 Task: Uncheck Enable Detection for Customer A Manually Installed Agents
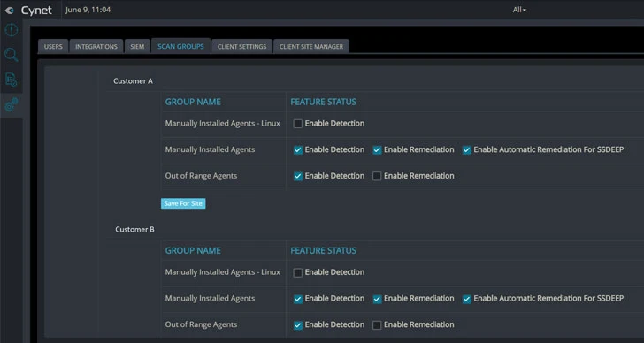pyautogui.click(x=298, y=149)
